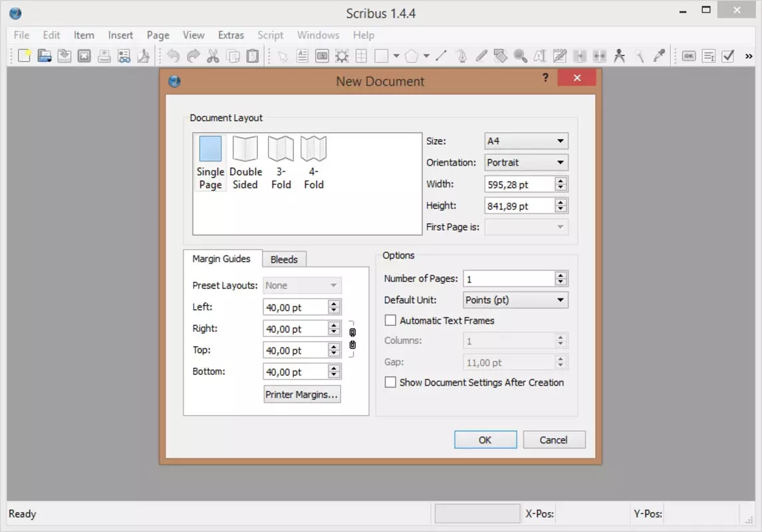Open the File menu

pos(21,35)
